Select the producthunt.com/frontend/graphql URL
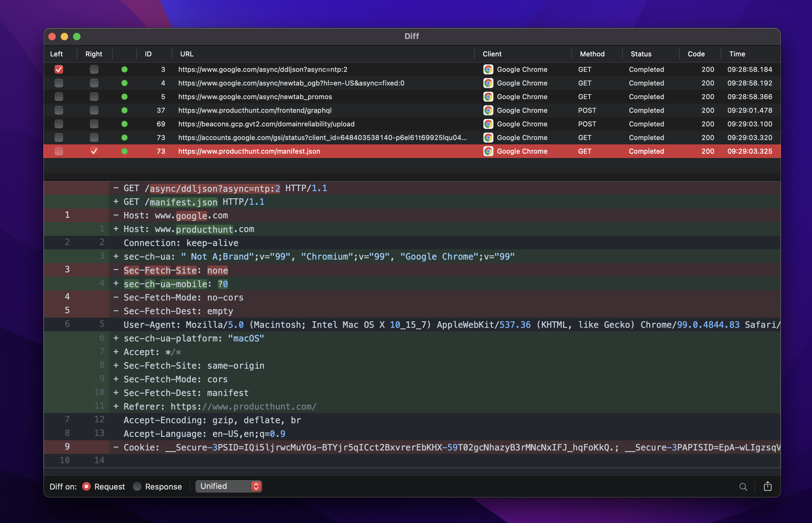Image resolution: width=812 pixels, height=523 pixels. (x=255, y=110)
